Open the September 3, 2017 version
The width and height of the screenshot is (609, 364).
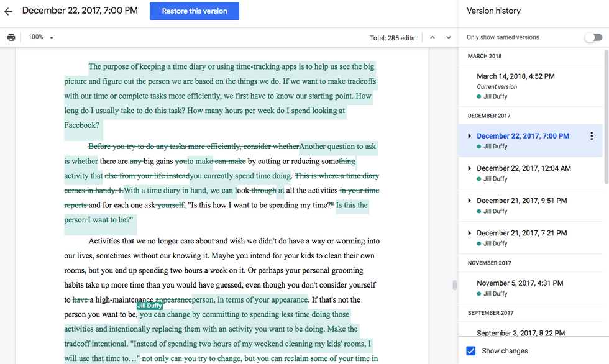pos(515,333)
